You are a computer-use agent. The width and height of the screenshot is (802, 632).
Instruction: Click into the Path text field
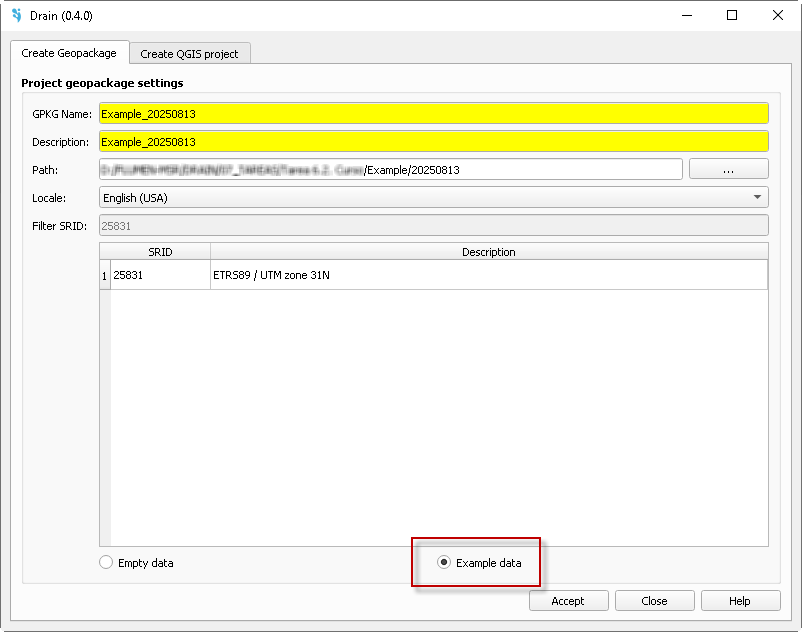pyautogui.click(x=390, y=170)
